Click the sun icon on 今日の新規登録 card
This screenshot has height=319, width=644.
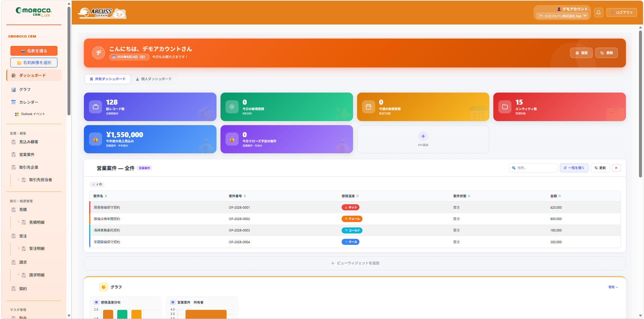click(232, 107)
